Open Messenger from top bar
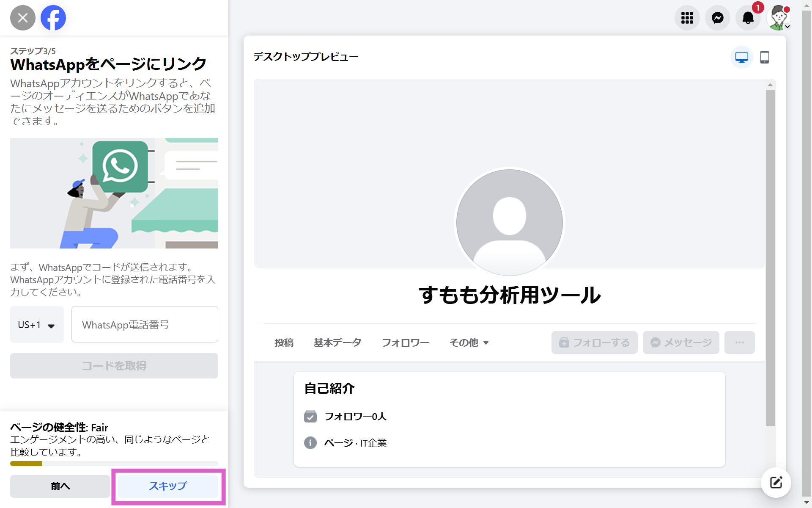 pos(717,18)
